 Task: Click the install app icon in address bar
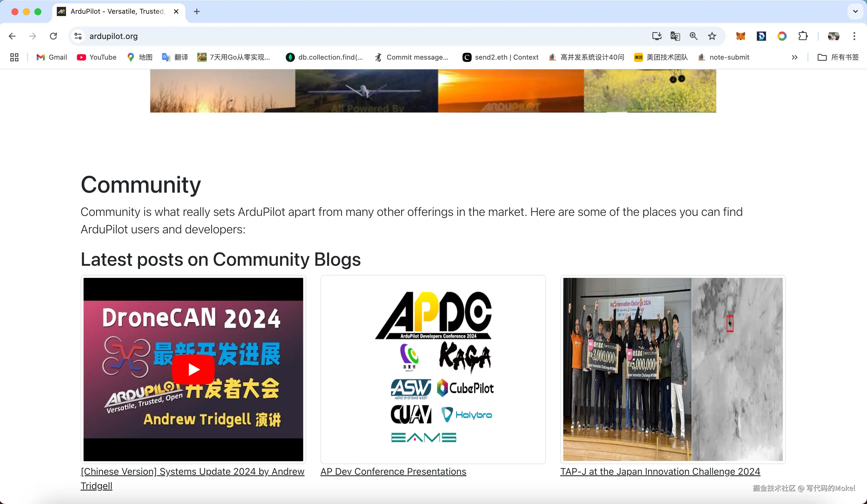click(x=656, y=36)
